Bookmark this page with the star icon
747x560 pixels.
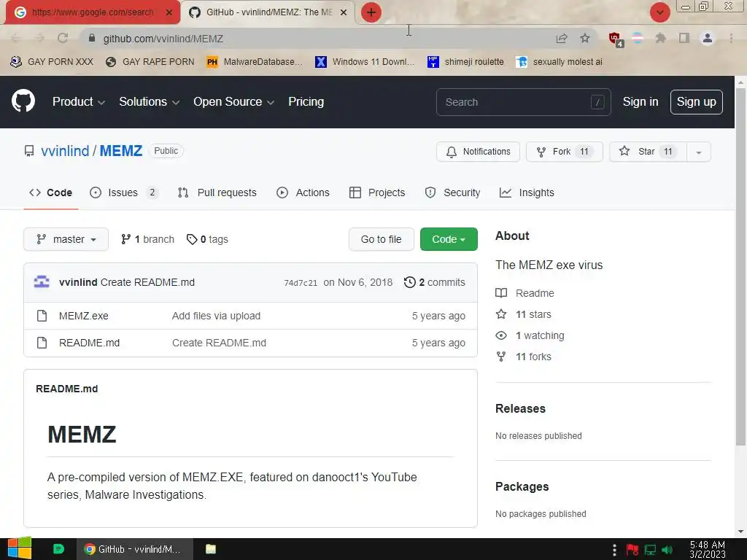[585, 38]
